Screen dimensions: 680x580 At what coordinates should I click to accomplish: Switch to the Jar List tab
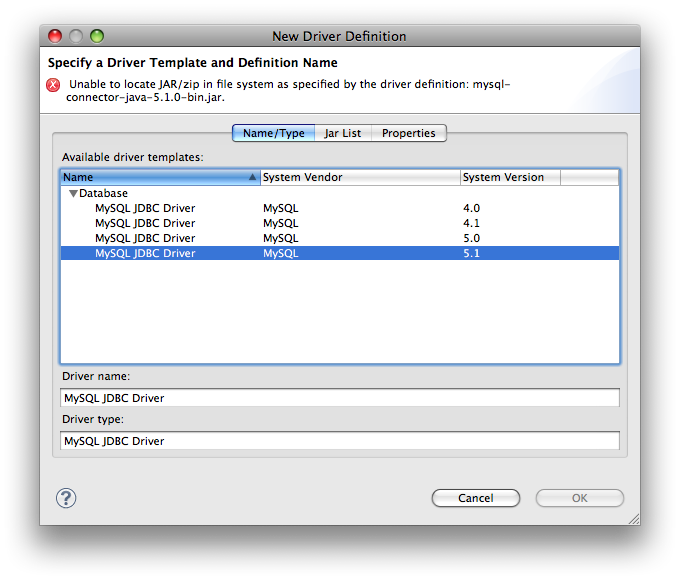(343, 133)
